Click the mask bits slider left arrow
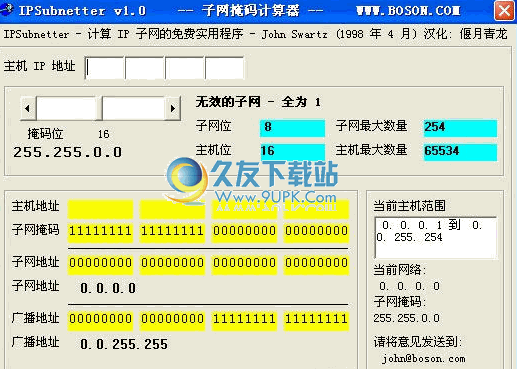The width and height of the screenshot is (517, 369). coord(28,108)
